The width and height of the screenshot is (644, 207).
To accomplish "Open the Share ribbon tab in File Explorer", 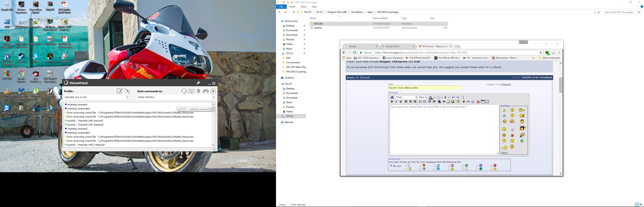I will click(x=303, y=7).
